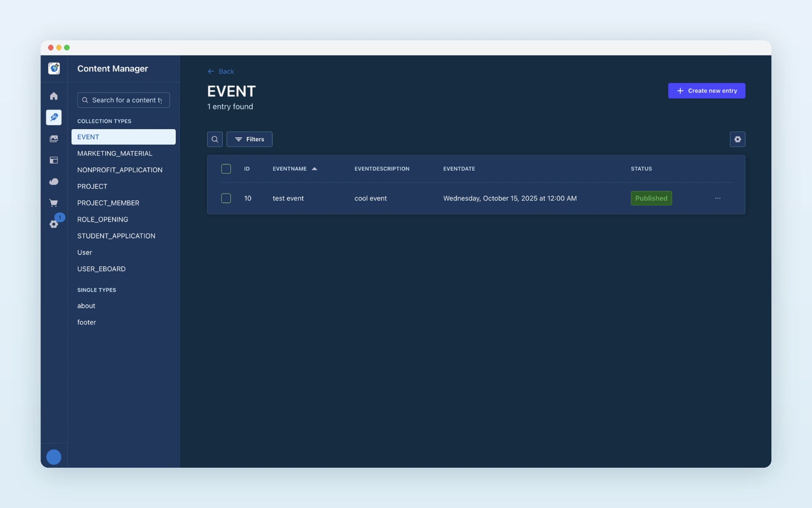Image resolution: width=812 pixels, height=508 pixels.
Task: Click Create new entry button
Action: pos(706,91)
